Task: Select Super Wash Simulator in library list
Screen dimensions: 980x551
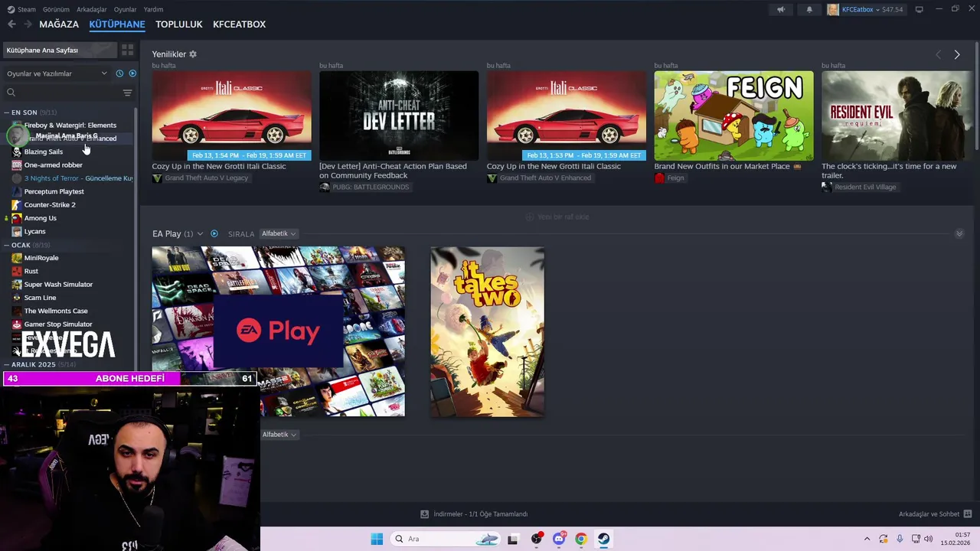Action: [x=58, y=285]
